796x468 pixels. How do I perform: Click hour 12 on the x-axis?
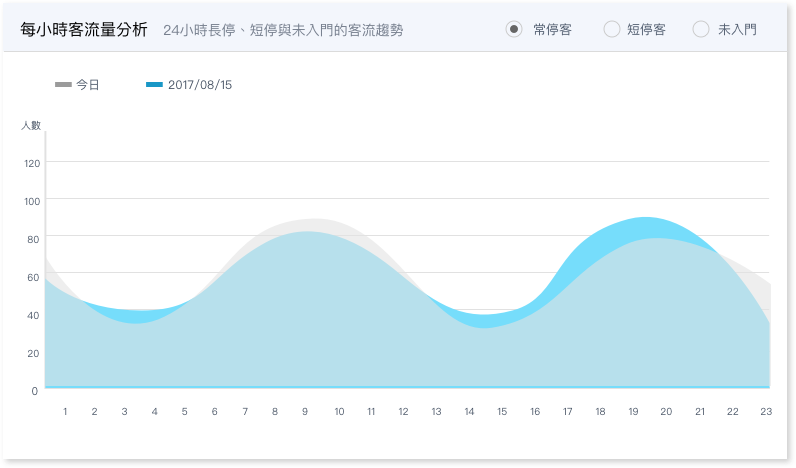[403, 412]
